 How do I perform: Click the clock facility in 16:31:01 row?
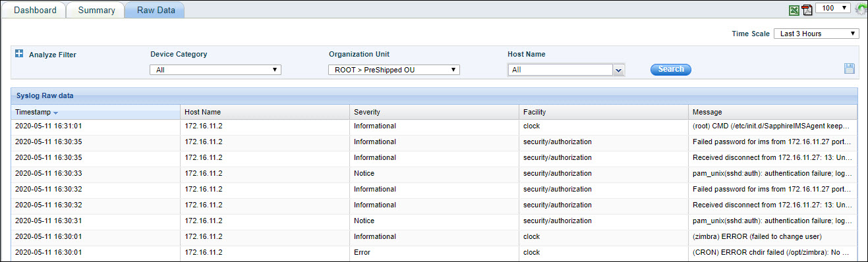point(531,126)
